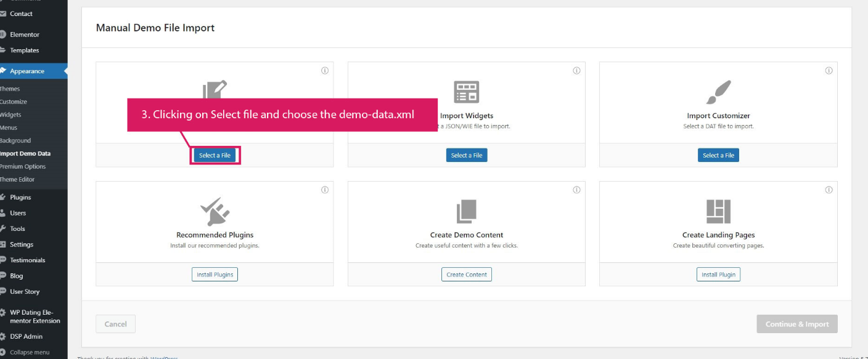Click the Blog speech icon

click(2, 276)
